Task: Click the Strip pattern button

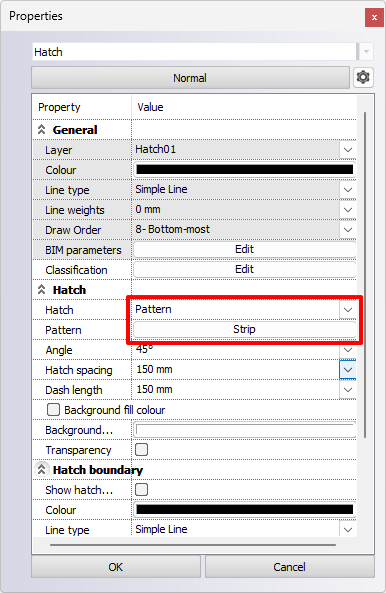Action: coord(244,329)
